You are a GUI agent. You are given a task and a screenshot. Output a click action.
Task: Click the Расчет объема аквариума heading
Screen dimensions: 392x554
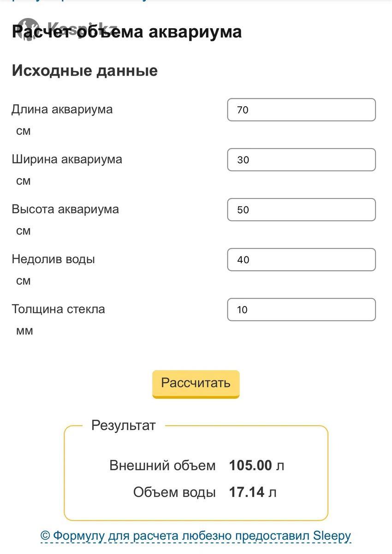(127, 32)
